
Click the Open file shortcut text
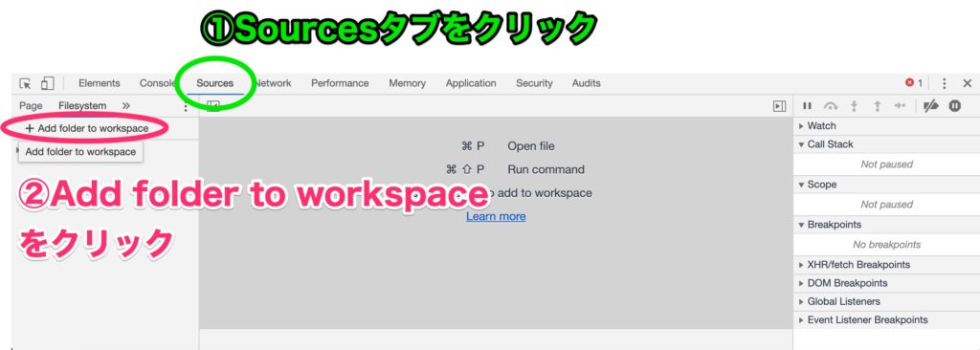click(530, 146)
